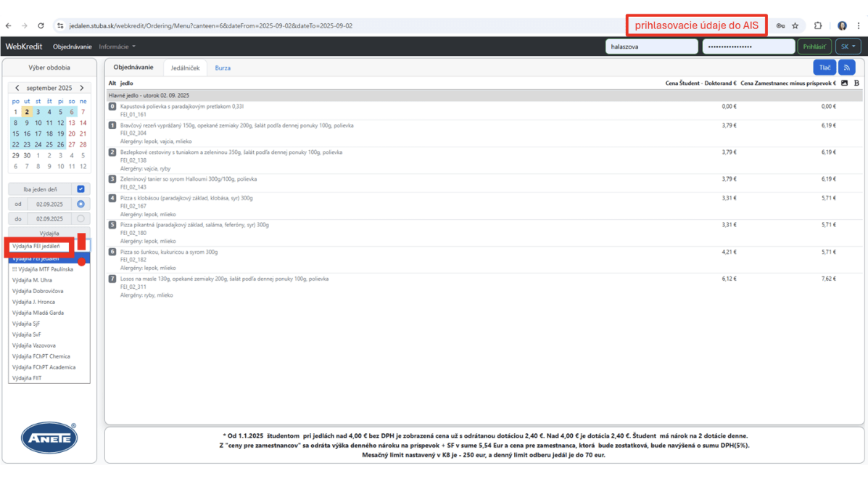Go to next month in calendar
This screenshot has width=868, height=484.
[82, 88]
